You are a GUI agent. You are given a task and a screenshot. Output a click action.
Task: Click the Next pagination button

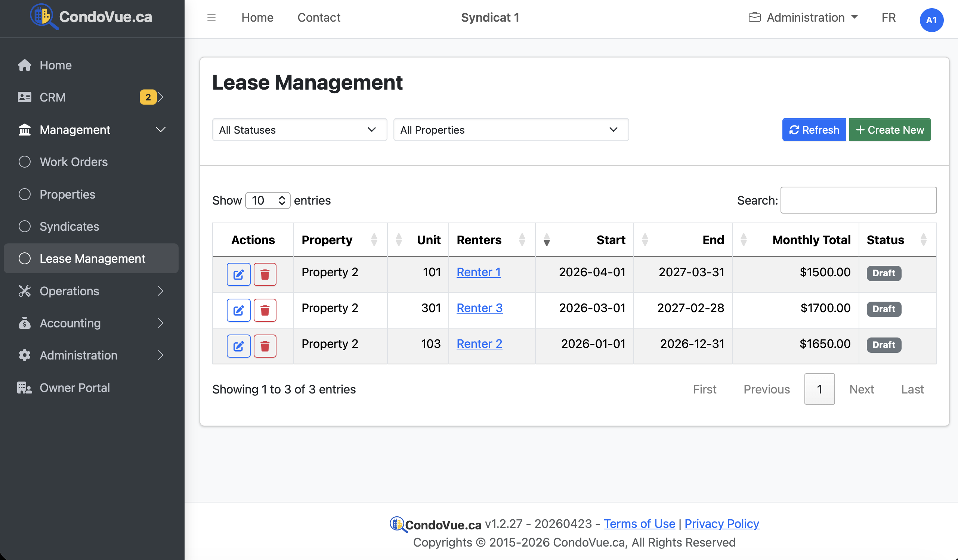point(862,389)
